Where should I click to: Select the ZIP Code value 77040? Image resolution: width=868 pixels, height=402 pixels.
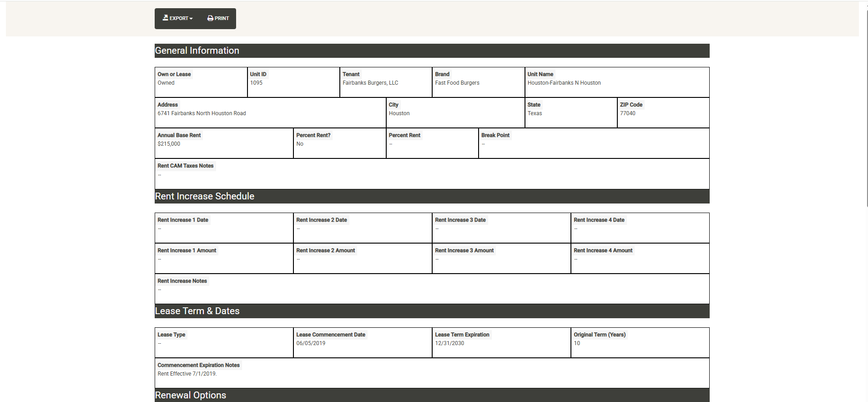[x=627, y=113]
